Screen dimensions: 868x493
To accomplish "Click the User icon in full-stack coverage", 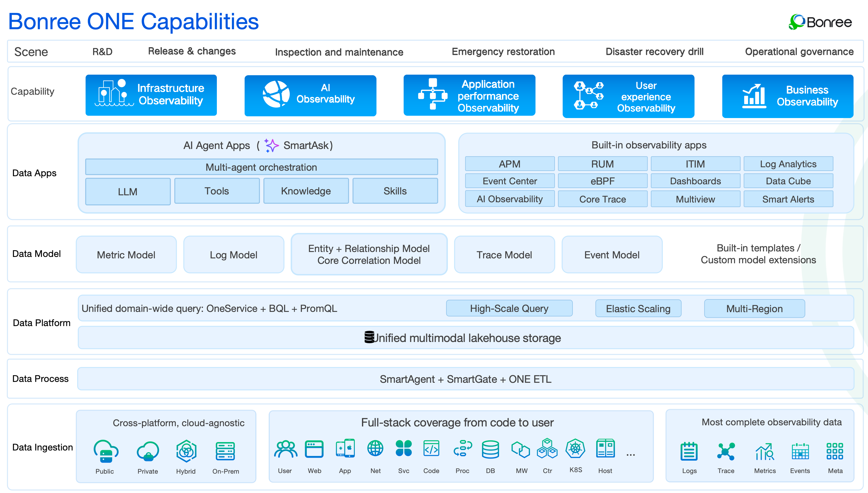I will pyautogui.click(x=286, y=449).
